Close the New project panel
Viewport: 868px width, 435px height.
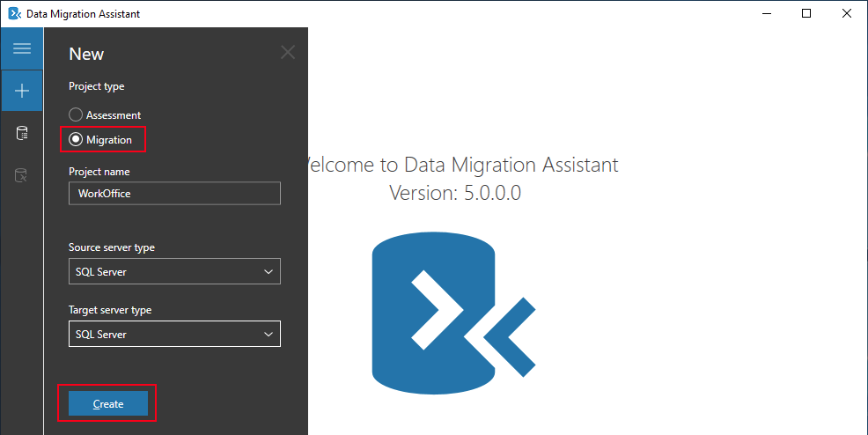point(288,53)
